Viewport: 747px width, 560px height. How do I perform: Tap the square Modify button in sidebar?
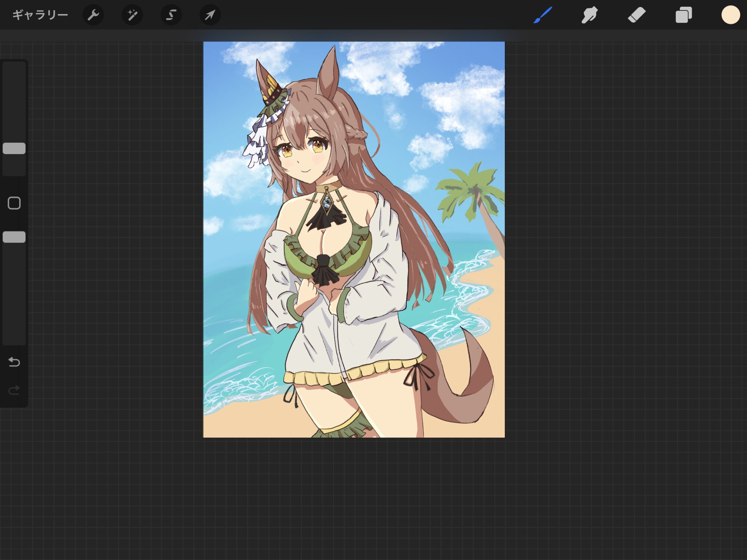[x=14, y=203]
